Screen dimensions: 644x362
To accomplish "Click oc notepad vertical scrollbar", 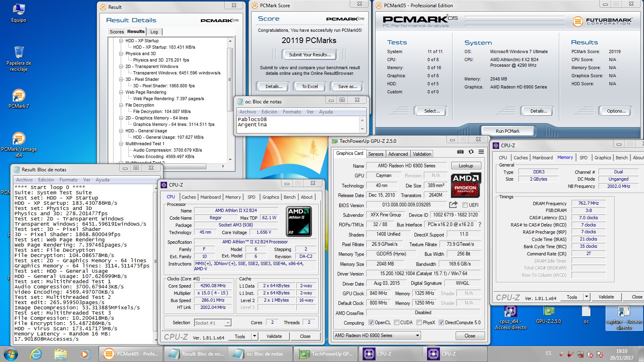I will point(362,124).
